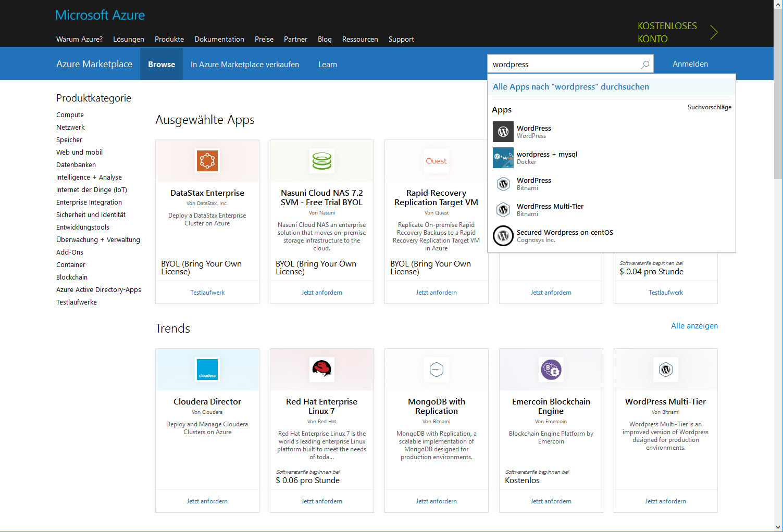Select Azure Active Directory-Apps category
The image size is (783, 532).
click(x=98, y=290)
